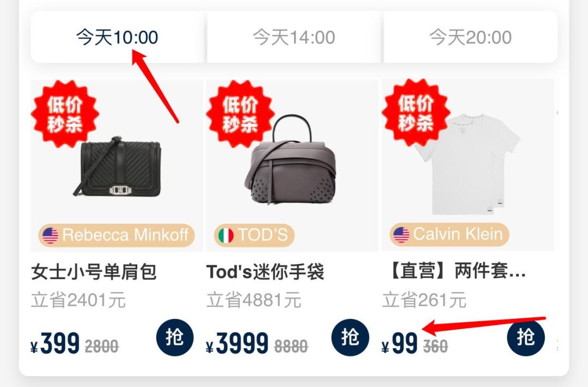Click 低价秒杀 badge on Tod's bag
The height and width of the screenshot is (387, 588).
point(240,114)
